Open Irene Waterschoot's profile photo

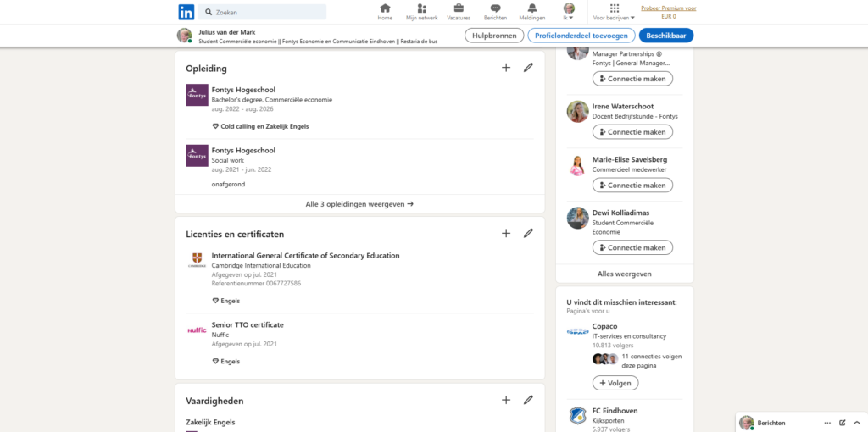(x=577, y=112)
